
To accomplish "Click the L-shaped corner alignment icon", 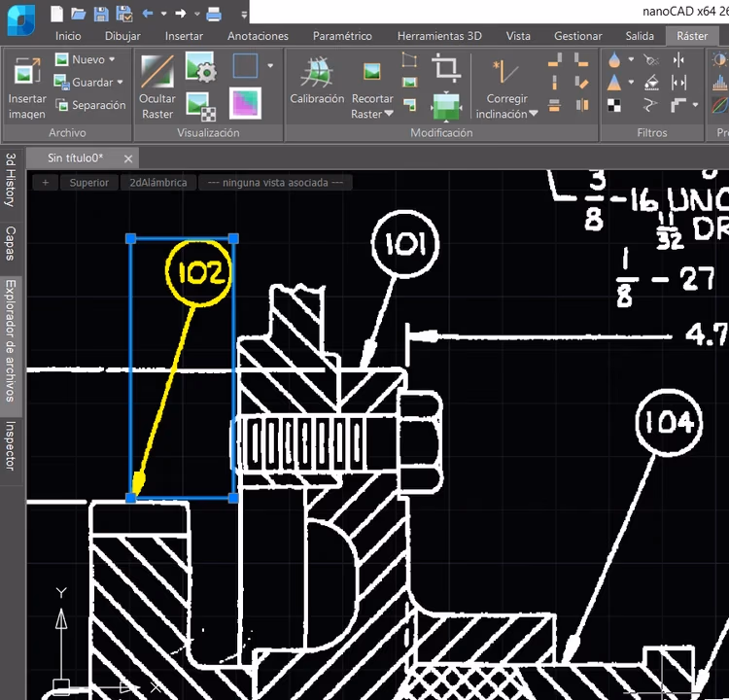I will (x=581, y=60).
